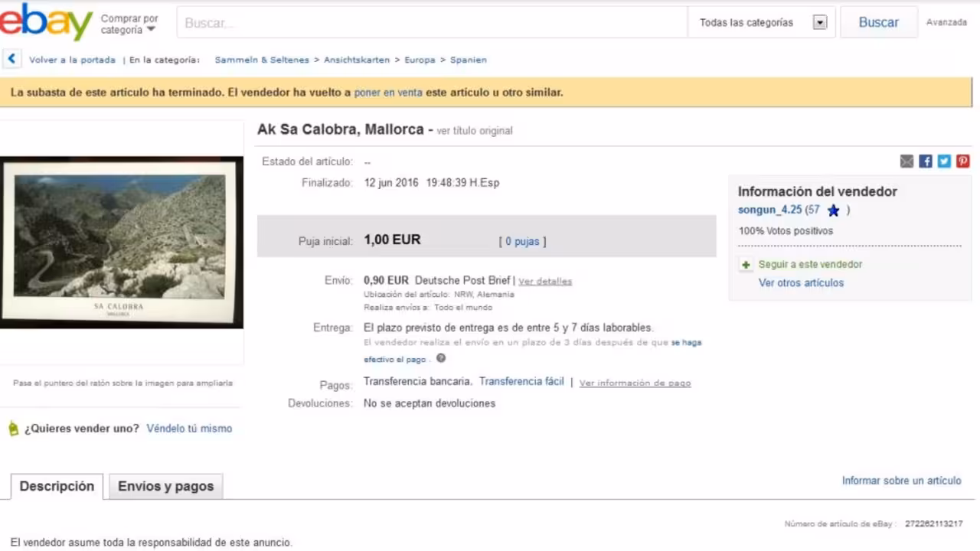The width and height of the screenshot is (980, 551).
Task: Share the listing on Twitter
Action: (944, 161)
